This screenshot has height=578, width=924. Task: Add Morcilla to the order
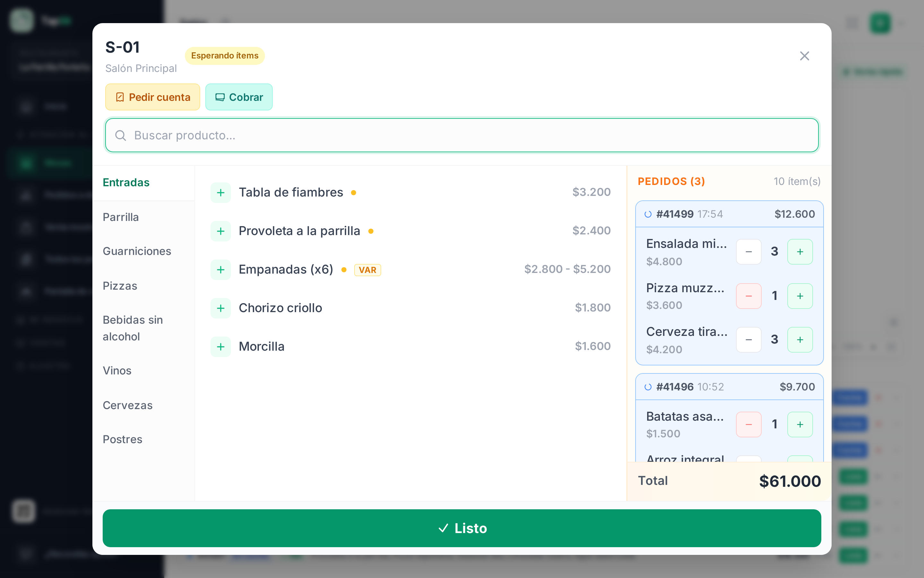point(221,347)
